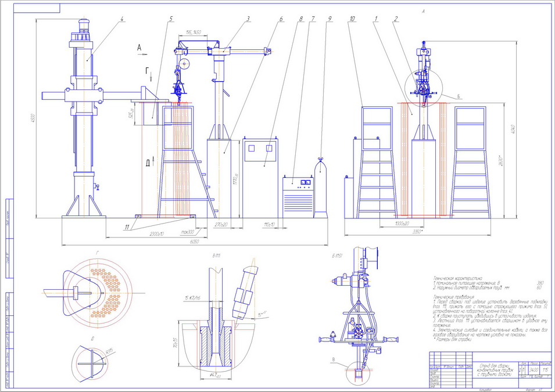Click the view direction arrow label Г

[147, 71]
